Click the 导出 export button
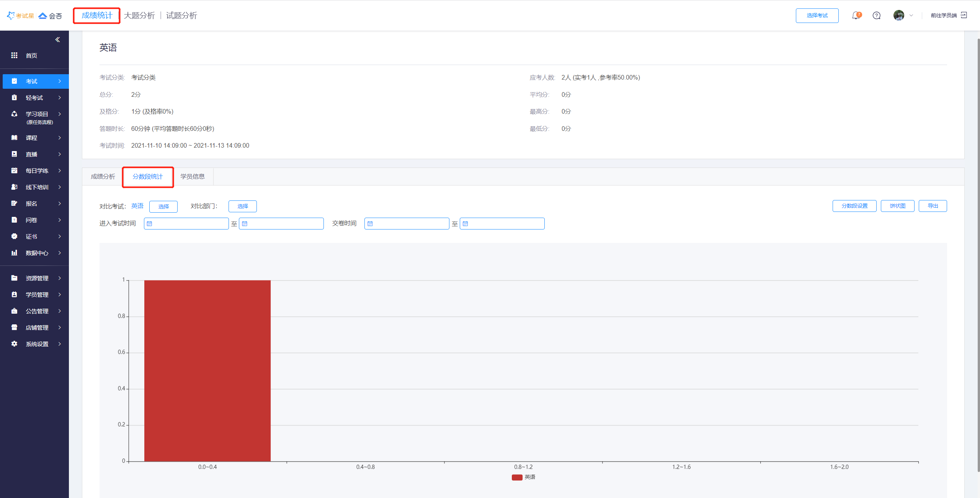This screenshot has width=980, height=498. pyautogui.click(x=933, y=206)
